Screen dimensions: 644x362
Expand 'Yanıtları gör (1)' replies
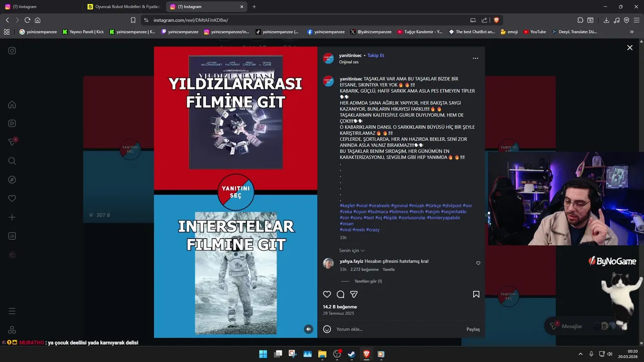click(x=368, y=281)
